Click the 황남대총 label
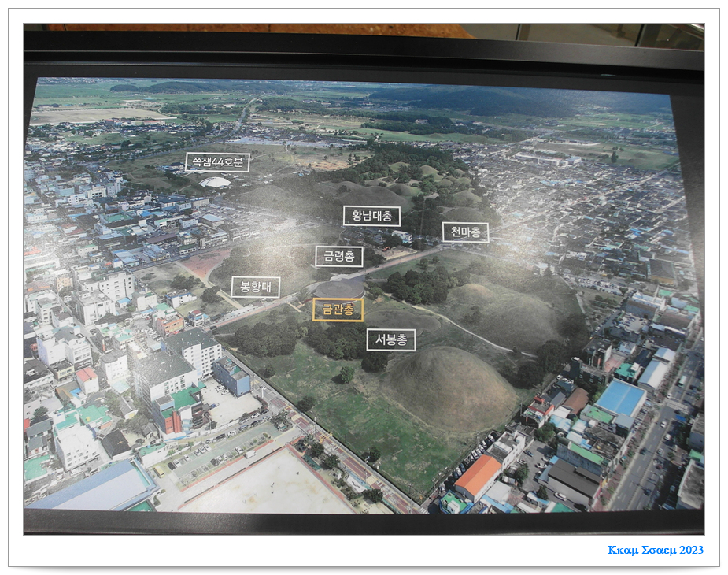728x575 pixels. tap(371, 216)
